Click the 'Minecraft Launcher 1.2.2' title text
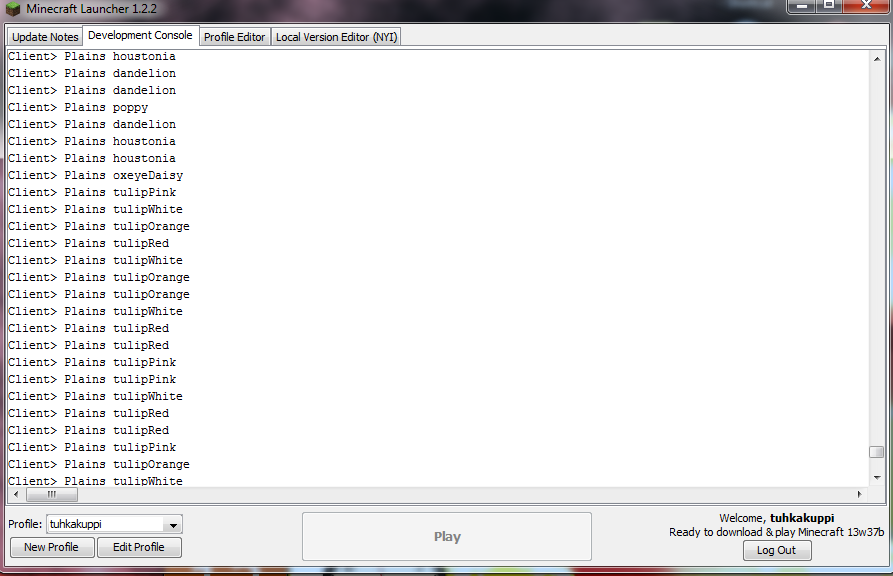This screenshot has height=576, width=893. (x=91, y=9)
